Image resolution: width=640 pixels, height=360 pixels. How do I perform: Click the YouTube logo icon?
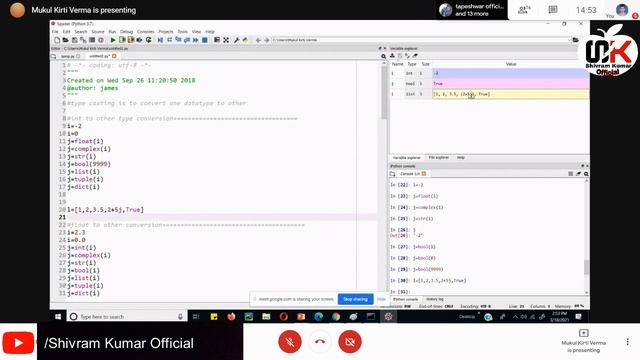pyautogui.click(x=18, y=342)
